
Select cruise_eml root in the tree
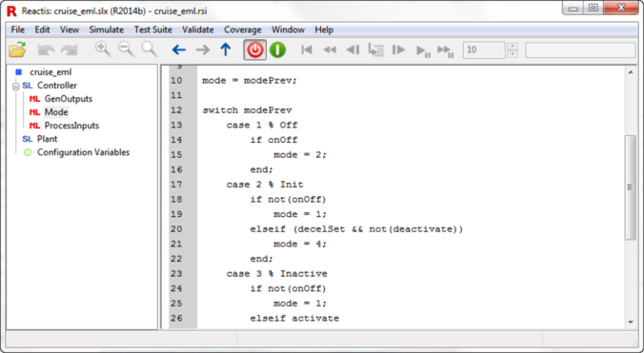pos(50,72)
